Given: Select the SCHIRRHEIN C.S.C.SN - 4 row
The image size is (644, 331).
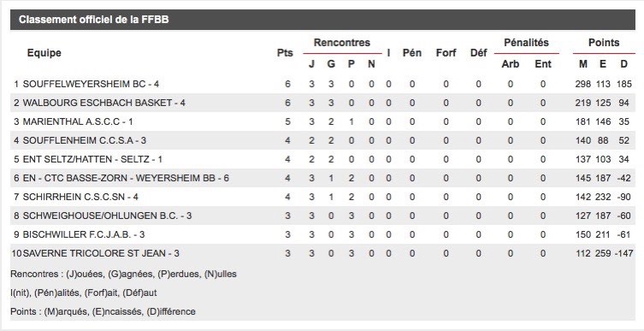Looking at the screenshot, I should [322, 197].
